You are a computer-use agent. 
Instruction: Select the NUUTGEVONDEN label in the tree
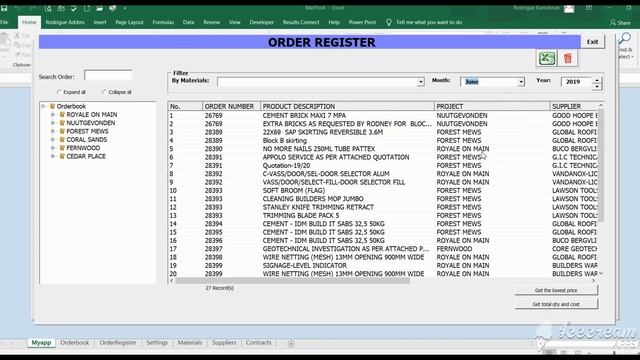91,123
